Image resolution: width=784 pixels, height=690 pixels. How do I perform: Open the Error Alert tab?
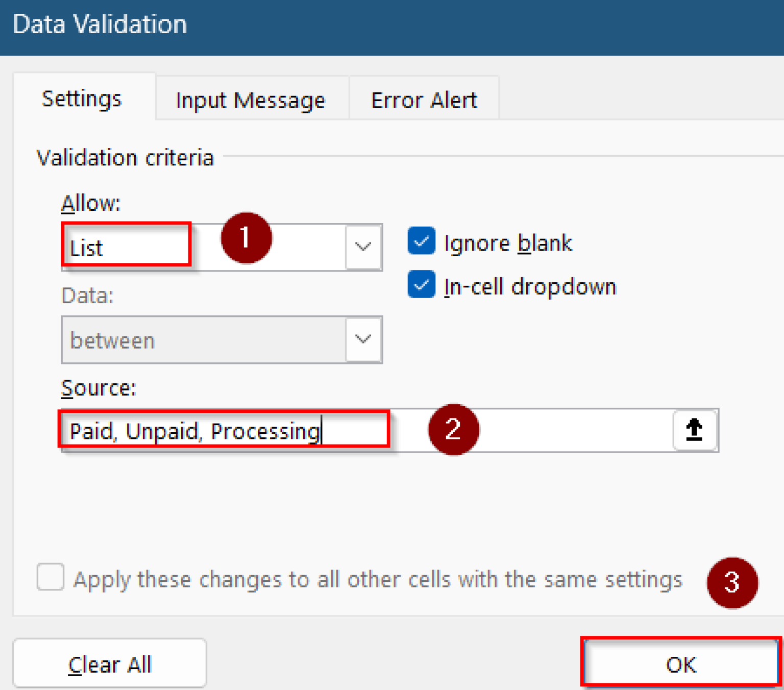pyautogui.click(x=424, y=100)
